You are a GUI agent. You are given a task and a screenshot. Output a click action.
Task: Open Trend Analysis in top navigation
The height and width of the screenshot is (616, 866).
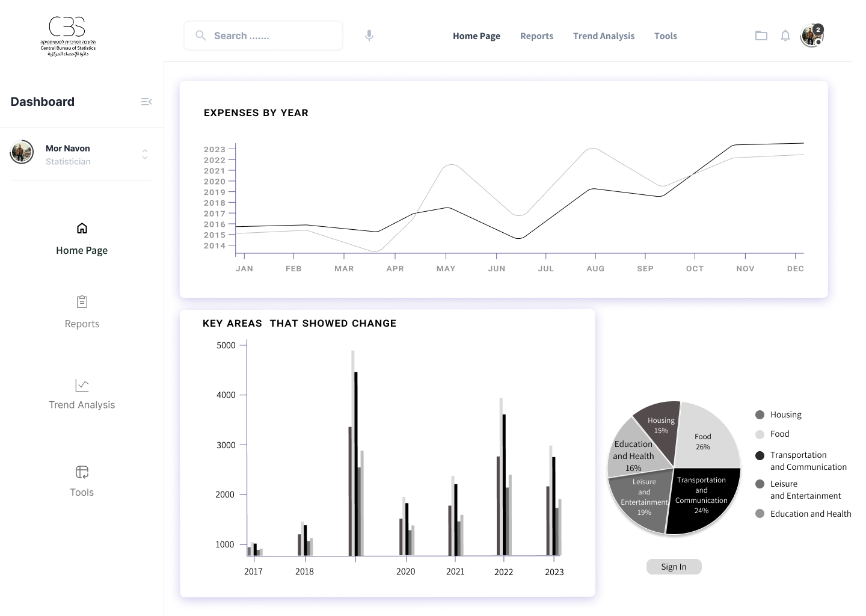tap(603, 36)
